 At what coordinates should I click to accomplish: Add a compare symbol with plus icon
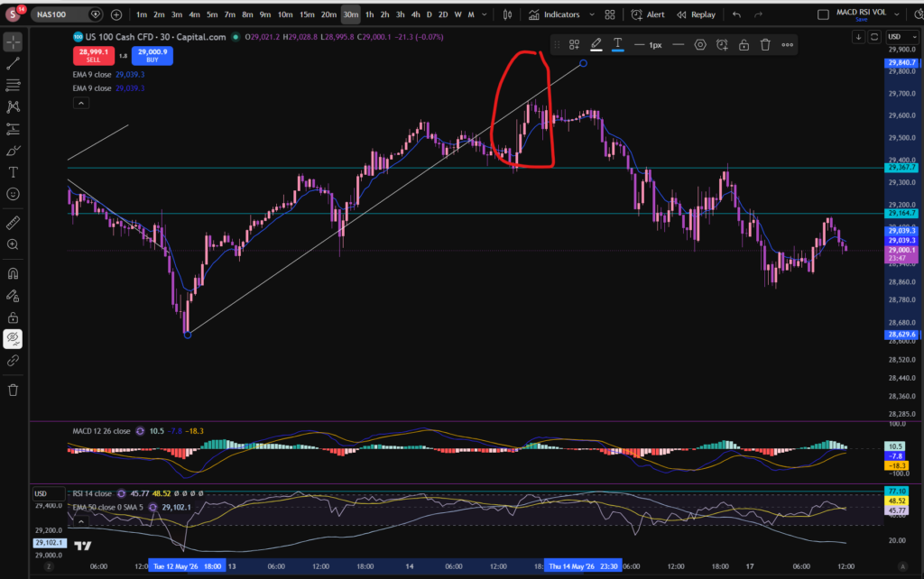click(116, 14)
